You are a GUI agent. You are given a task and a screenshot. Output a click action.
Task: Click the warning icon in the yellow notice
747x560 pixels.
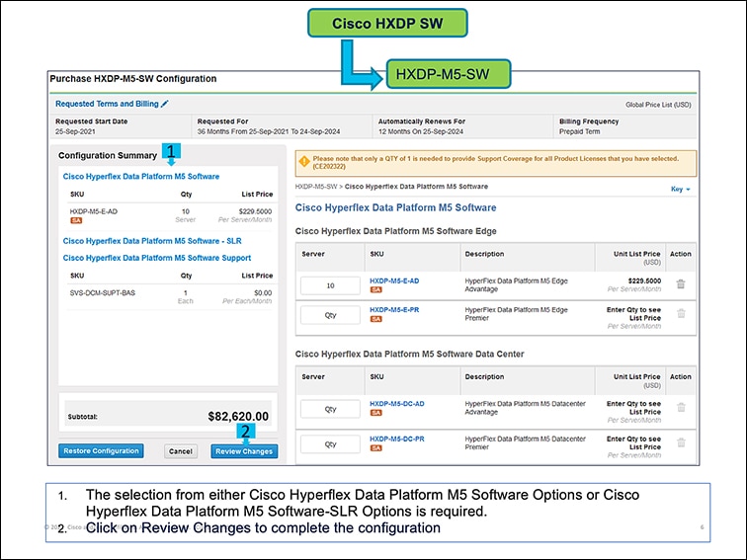(x=303, y=161)
